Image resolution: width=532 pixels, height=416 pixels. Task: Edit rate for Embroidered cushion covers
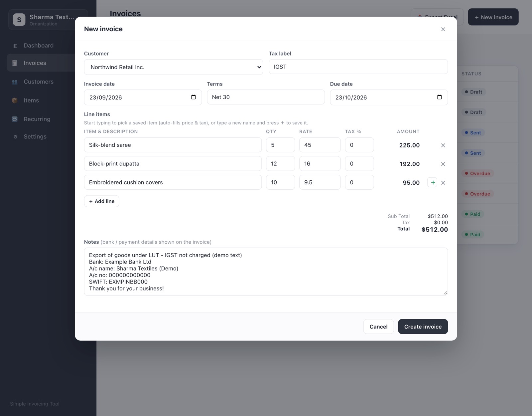click(x=320, y=182)
